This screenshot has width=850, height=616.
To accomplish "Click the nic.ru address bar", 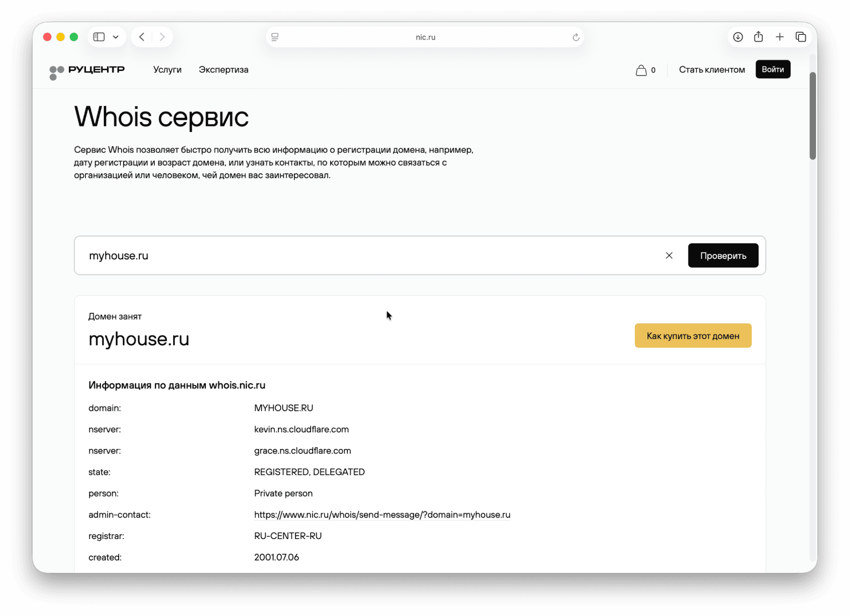I will tap(425, 37).
